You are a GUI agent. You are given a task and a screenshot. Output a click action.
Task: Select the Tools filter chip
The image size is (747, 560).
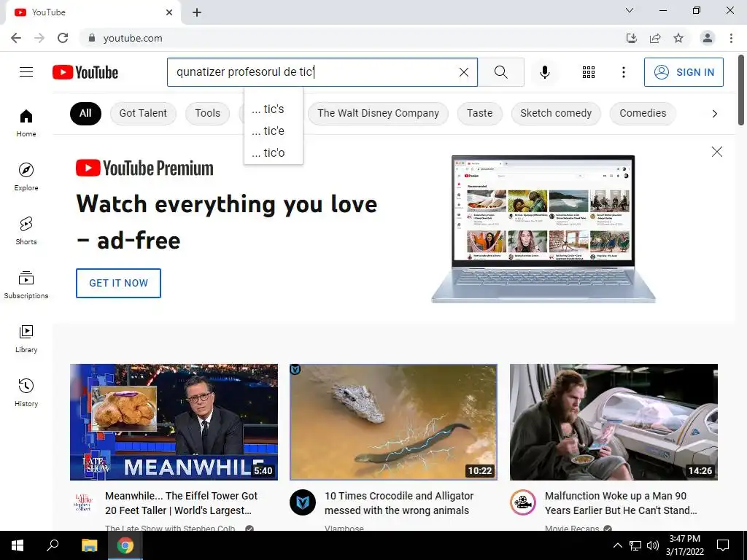pos(207,113)
